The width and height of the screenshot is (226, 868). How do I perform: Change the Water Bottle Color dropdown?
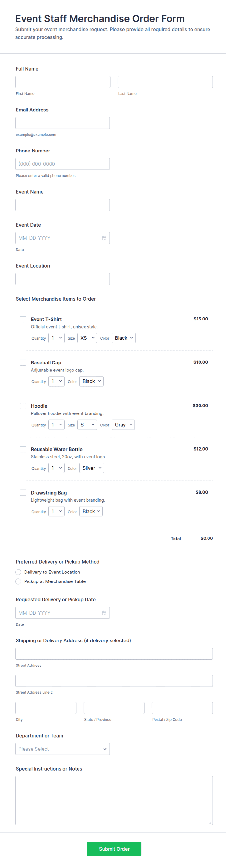[x=91, y=468]
